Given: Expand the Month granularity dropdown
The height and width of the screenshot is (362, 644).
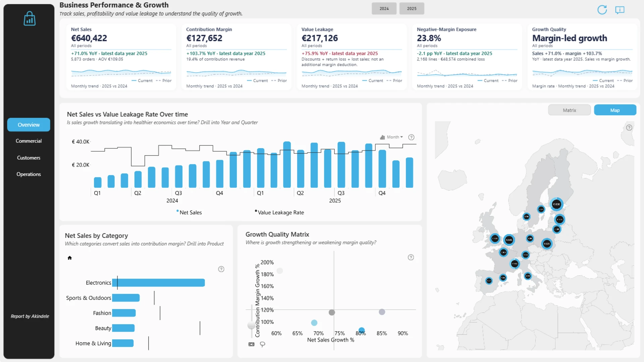Looking at the screenshot, I should [x=391, y=137].
